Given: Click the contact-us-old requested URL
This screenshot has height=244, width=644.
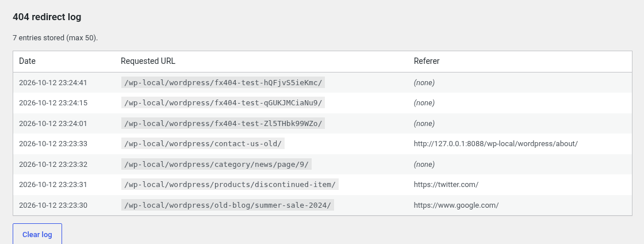Looking at the screenshot, I should (203, 144).
